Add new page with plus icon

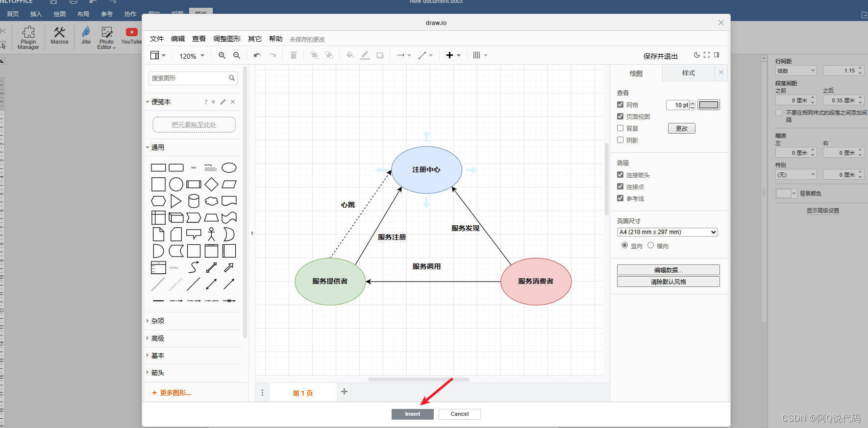click(x=344, y=392)
